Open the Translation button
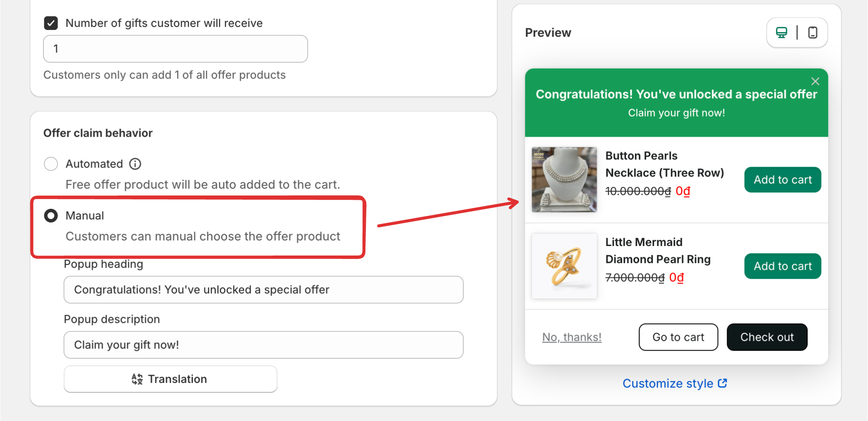Viewport: 868px width, 421px height. click(x=170, y=379)
